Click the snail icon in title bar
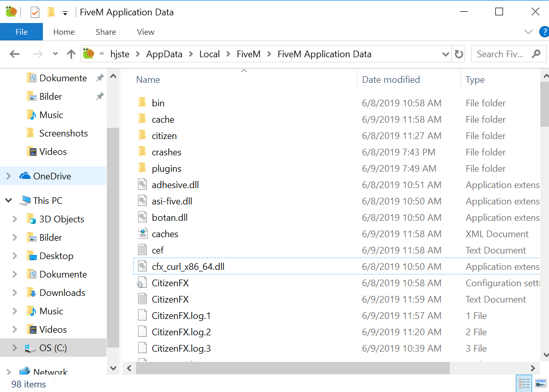Image resolution: width=549 pixels, height=392 pixels. pos(11,12)
